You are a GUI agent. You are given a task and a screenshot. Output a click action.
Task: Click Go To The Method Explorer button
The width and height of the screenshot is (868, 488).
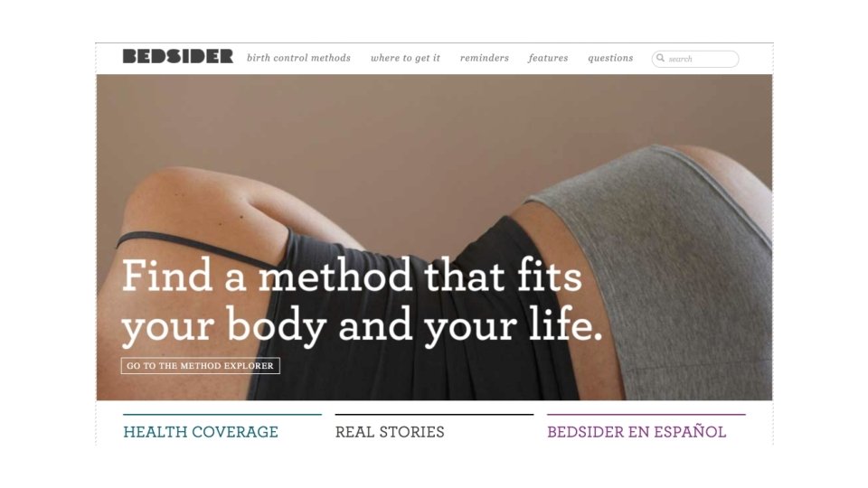[x=201, y=366]
